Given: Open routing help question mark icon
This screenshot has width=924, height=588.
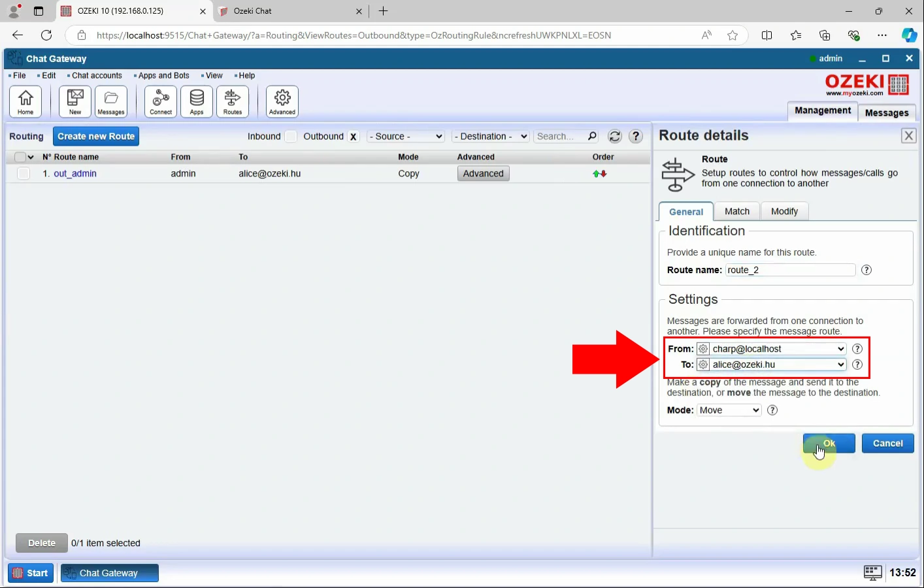Looking at the screenshot, I should pos(636,137).
